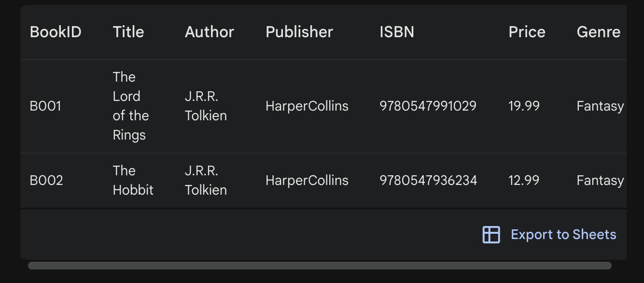Select the B001 book ID cell
This screenshot has width=644, height=283.
pos(45,106)
